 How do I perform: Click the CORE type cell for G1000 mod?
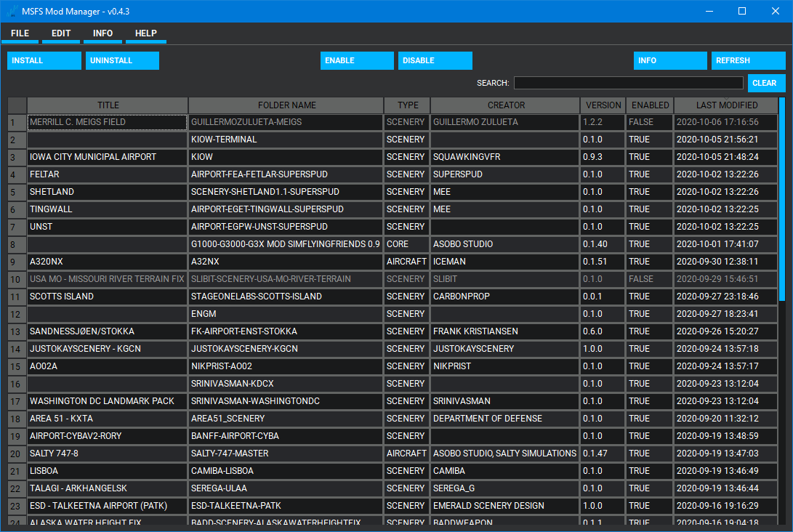pos(407,244)
